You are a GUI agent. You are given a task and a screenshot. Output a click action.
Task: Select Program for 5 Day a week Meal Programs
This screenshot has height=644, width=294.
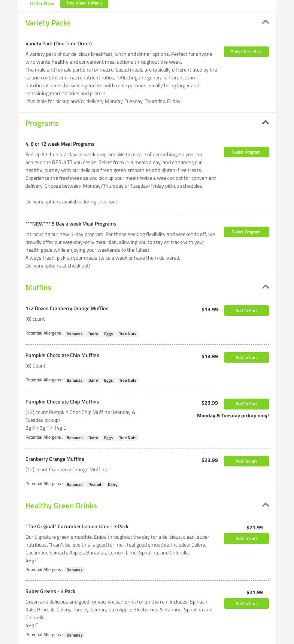tap(246, 232)
